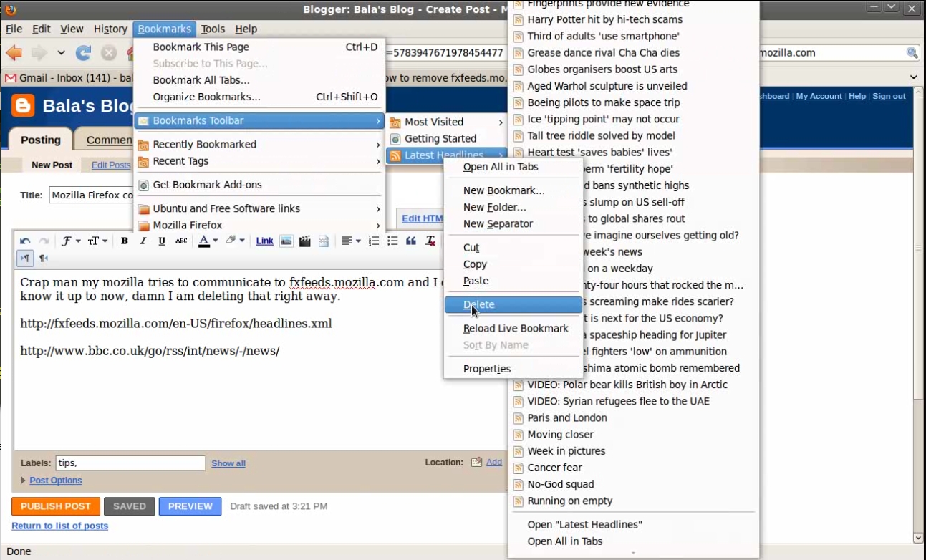The height and width of the screenshot is (560, 926).
Task: Insert jump break with torn-page icon
Action: [324, 241]
